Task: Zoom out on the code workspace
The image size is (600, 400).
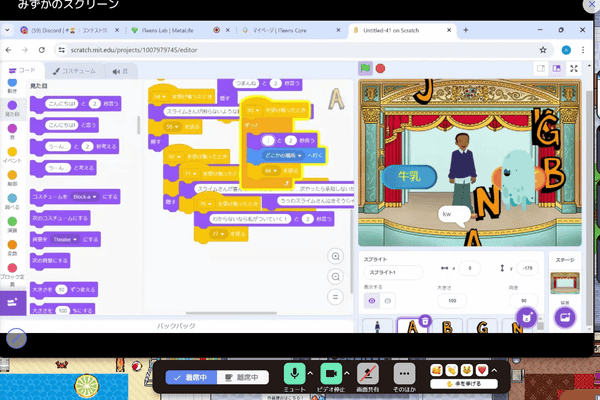Action: click(x=336, y=276)
